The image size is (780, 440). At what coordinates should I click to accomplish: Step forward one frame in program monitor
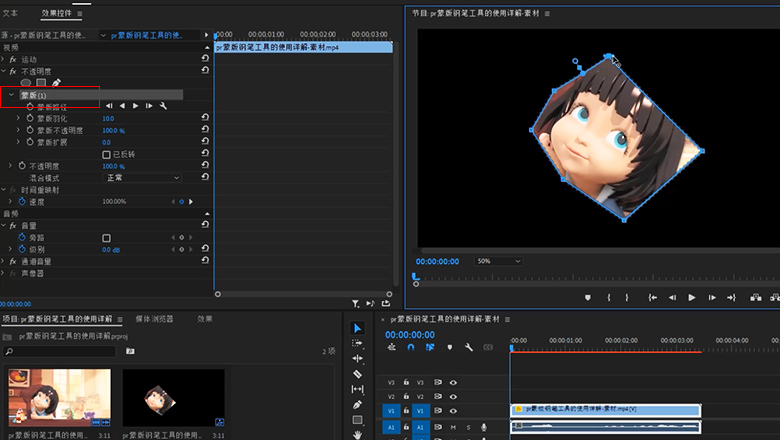click(712, 297)
